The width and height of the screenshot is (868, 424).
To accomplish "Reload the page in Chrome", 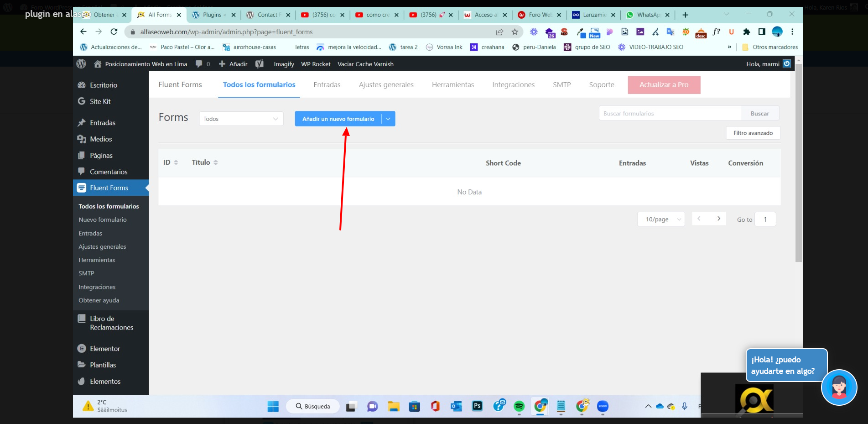I will [x=114, y=31].
